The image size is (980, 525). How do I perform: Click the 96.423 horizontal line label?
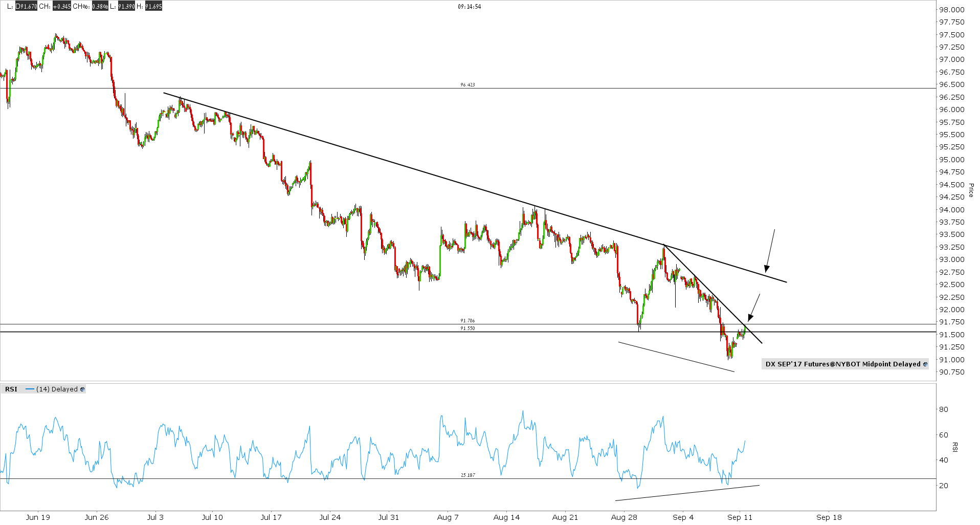click(467, 85)
